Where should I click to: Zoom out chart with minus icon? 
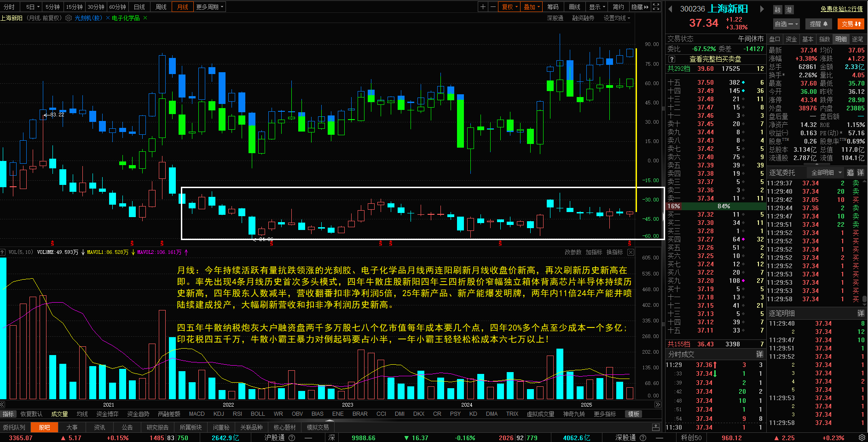[x=493, y=7]
